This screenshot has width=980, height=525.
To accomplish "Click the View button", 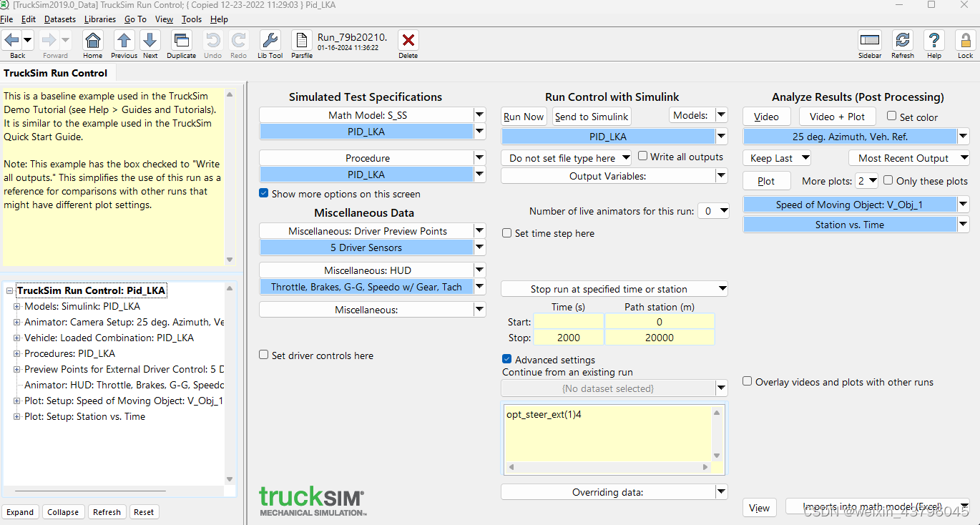I will pos(760,508).
